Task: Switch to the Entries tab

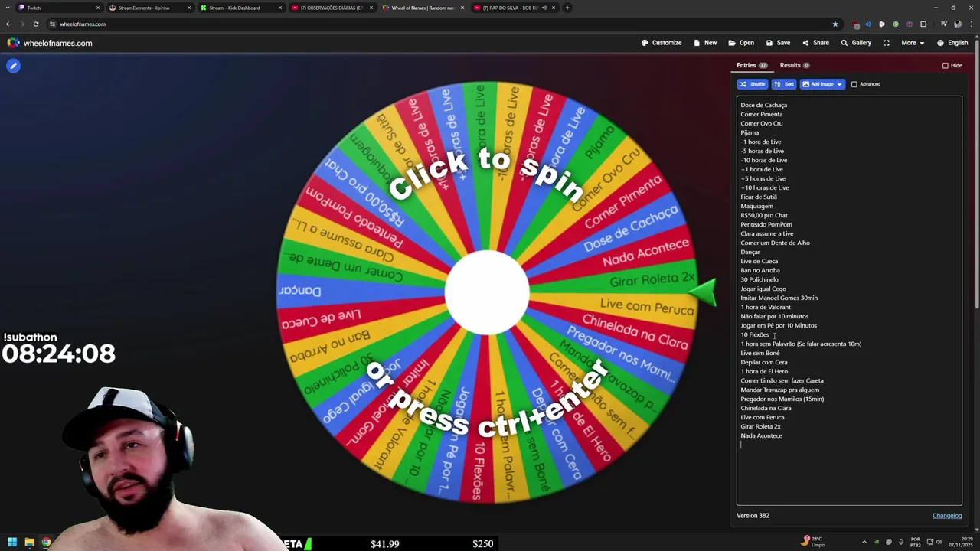Action: click(752, 66)
